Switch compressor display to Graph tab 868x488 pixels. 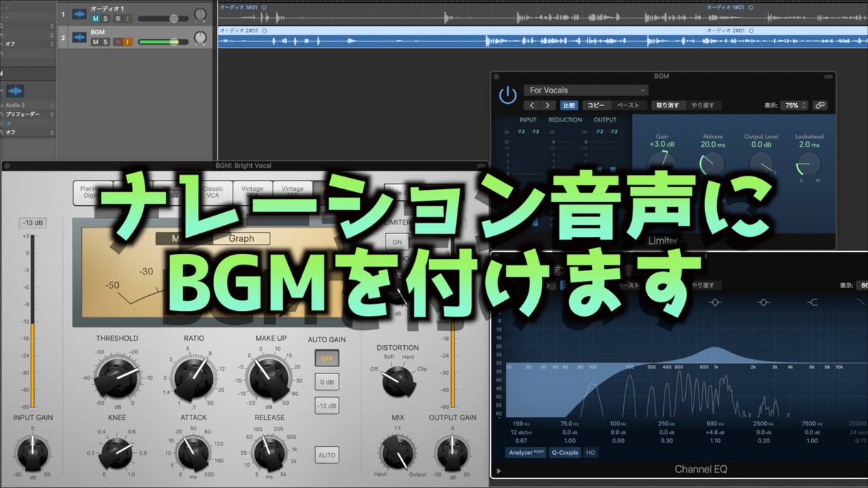click(x=241, y=239)
